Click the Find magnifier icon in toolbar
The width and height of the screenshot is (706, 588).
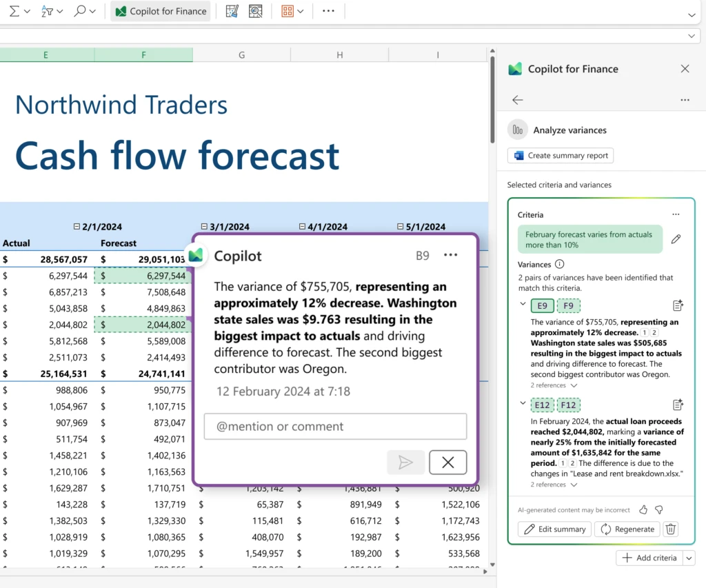point(78,11)
